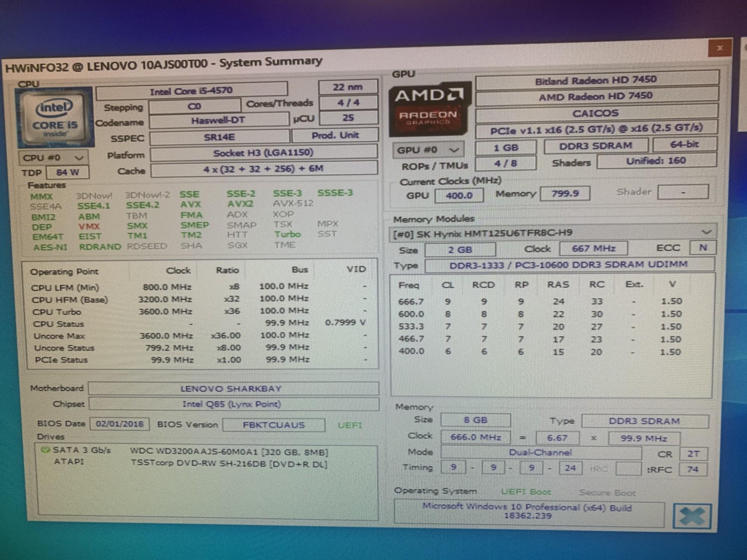Click the green SATA drive status icon
This screenshot has width=747, height=560.
(45, 450)
